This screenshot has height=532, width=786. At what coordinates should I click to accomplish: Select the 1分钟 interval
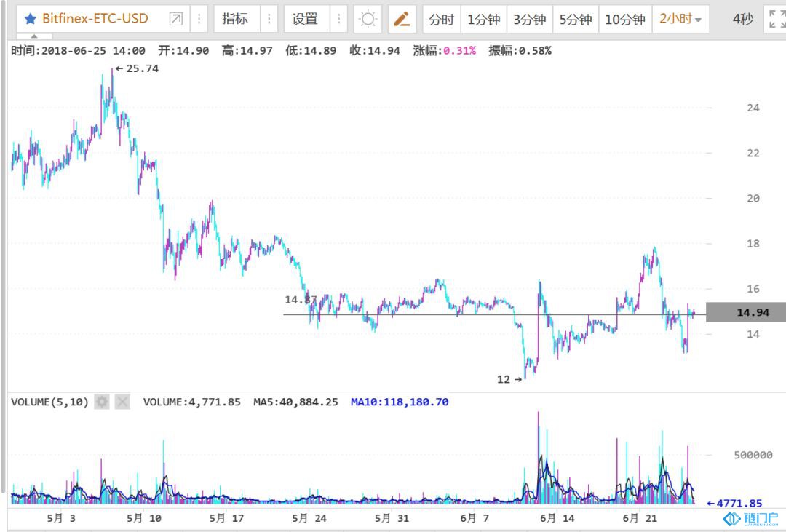pos(484,19)
